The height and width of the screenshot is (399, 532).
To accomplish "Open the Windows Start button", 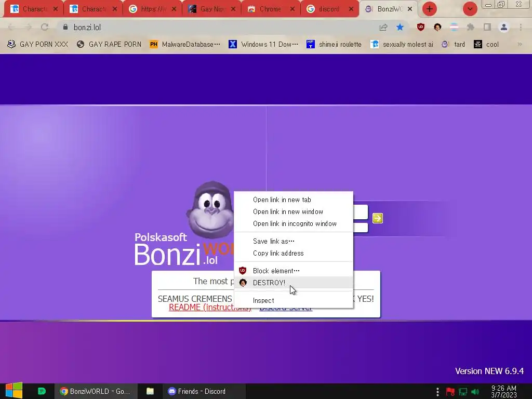I will [x=14, y=391].
